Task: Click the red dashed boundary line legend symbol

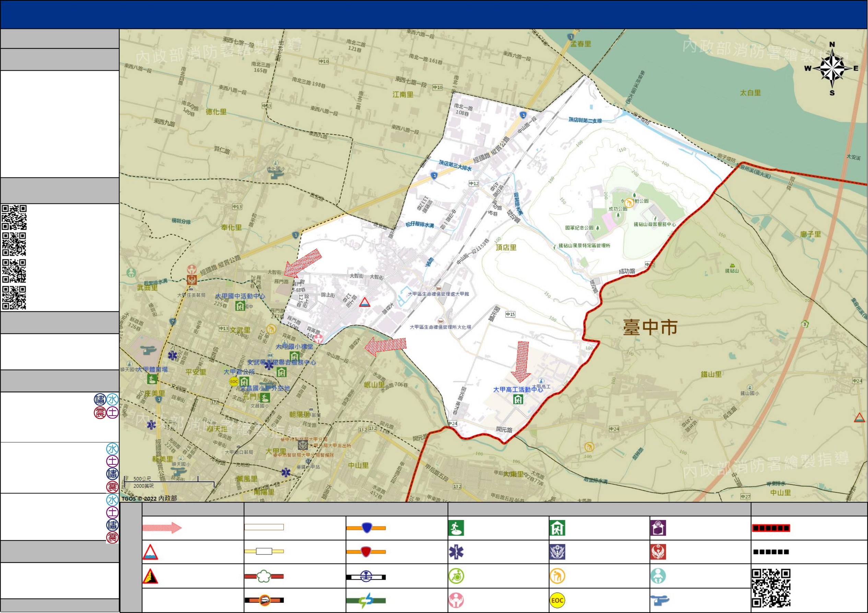Action: pyautogui.click(x=771, y=528)
